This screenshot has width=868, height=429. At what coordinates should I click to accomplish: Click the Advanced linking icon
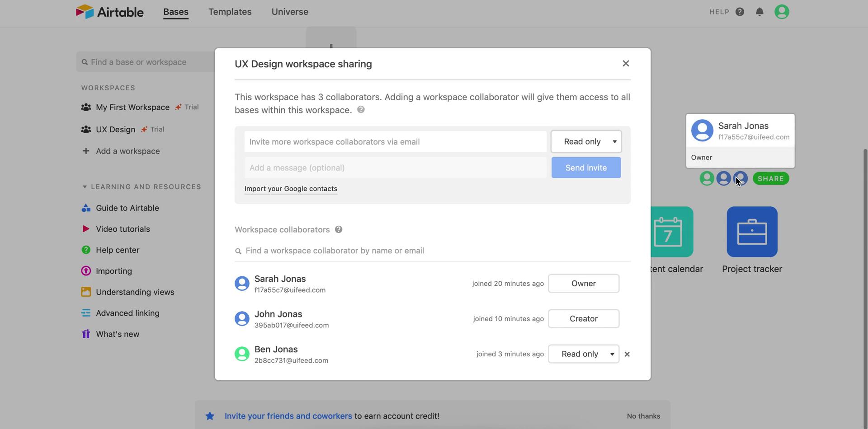click(x=86, y=313)
